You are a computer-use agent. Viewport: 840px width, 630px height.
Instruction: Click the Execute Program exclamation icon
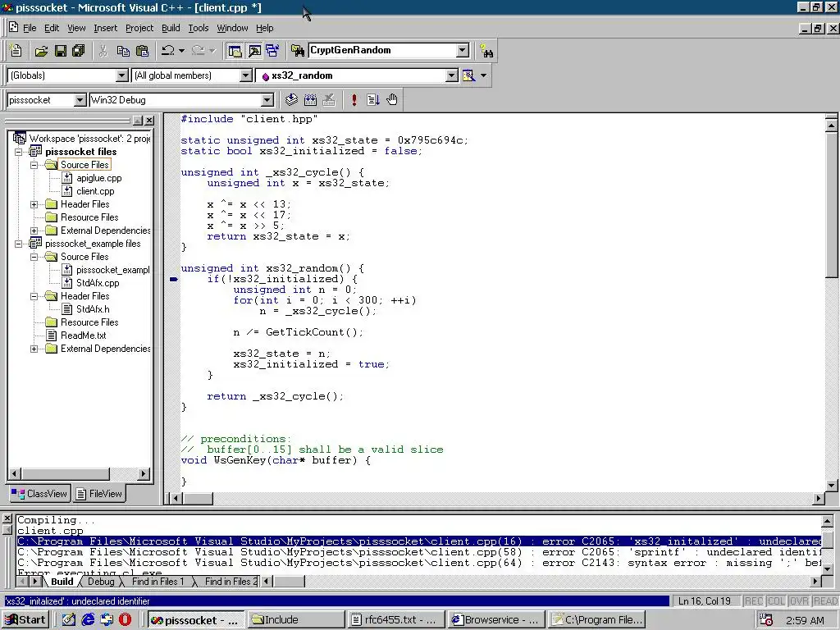point(354,99)
